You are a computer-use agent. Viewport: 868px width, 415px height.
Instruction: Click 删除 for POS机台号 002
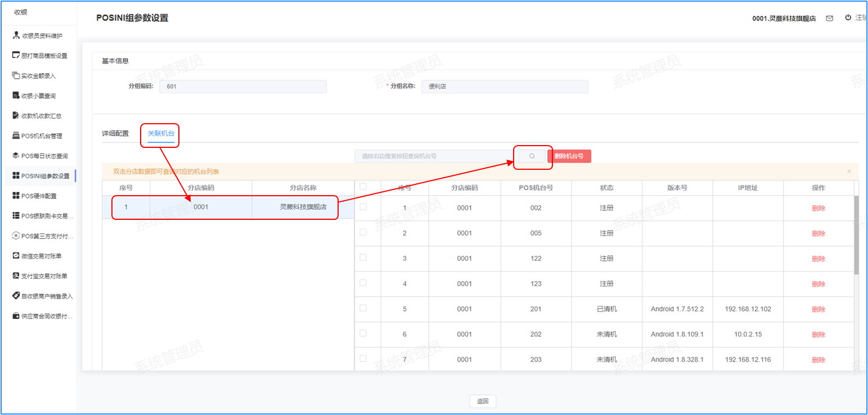(818, 208)
